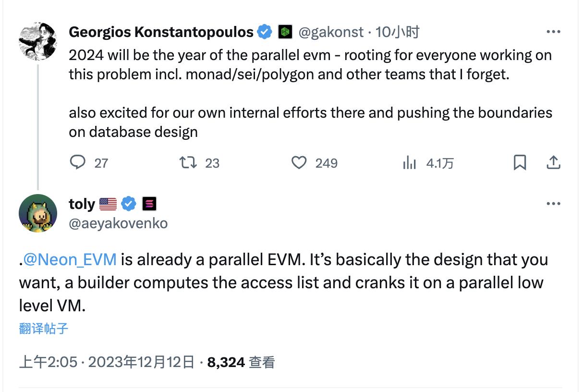Click the 翻译帖子 translate post link

[x=44, y=329]
